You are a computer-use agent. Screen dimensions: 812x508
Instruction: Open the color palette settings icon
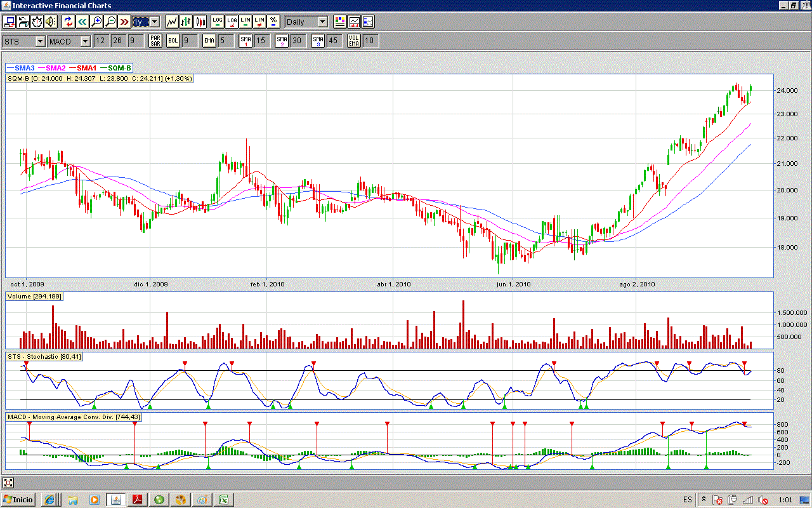(340, 22)
